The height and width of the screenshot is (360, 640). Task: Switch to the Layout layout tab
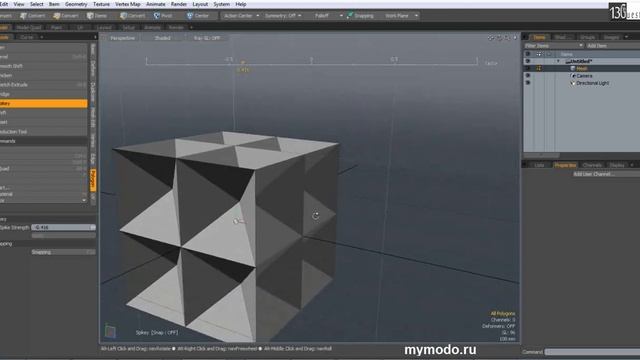tap(104, 27)
